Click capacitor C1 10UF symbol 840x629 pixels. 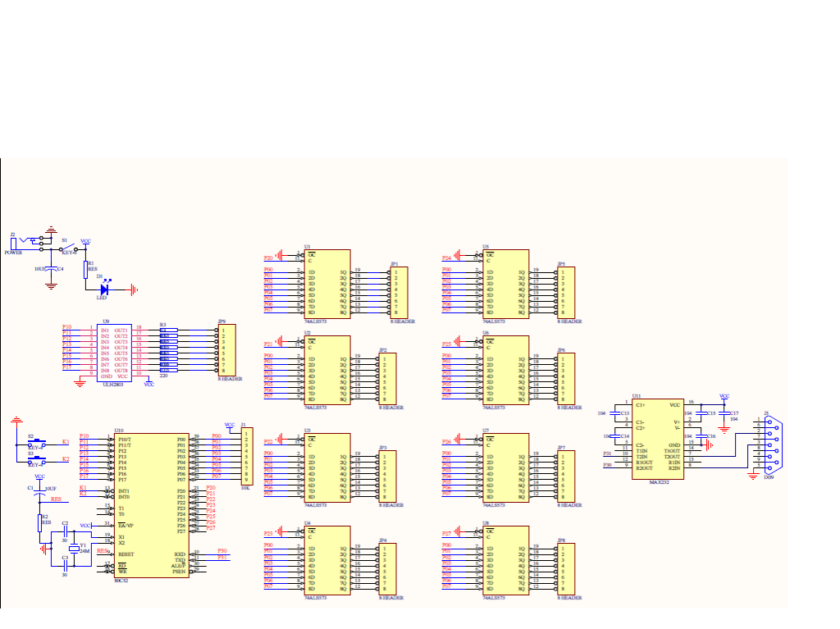pyautogui.click(x=39, y=490)
